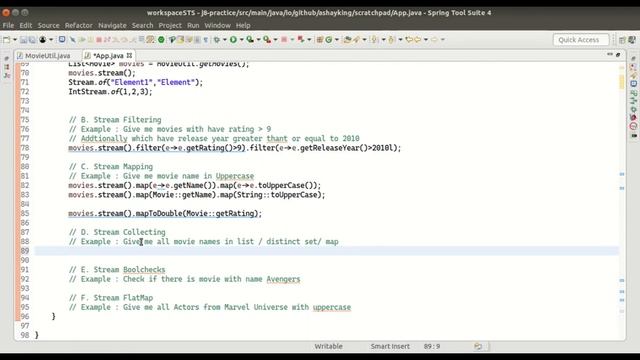
Task: Open the Run menu
Action: 193,25
